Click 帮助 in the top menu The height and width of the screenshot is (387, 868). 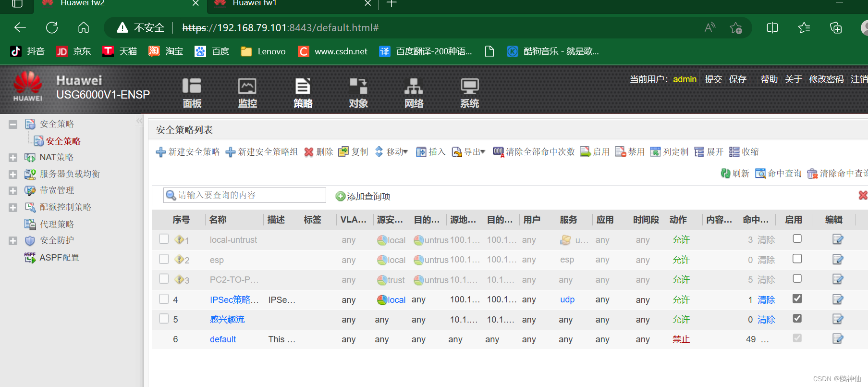point(769,79)
